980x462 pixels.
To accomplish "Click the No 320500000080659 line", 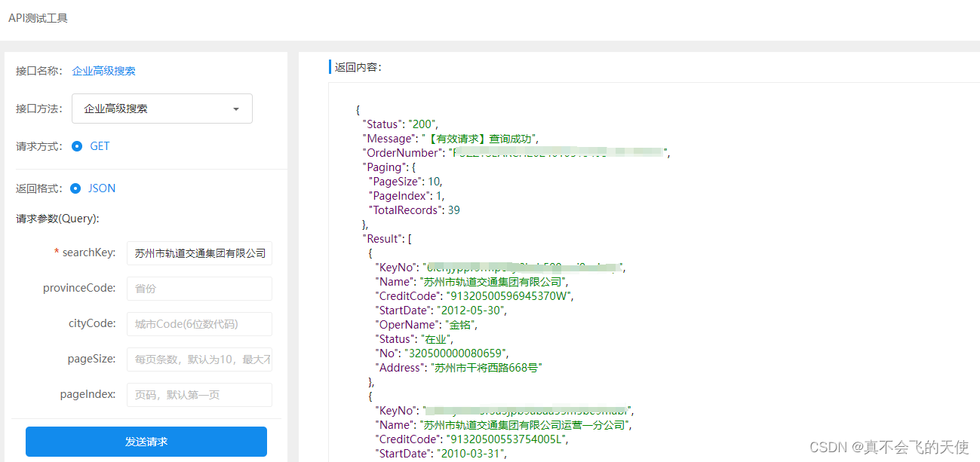I will [443, 353].
